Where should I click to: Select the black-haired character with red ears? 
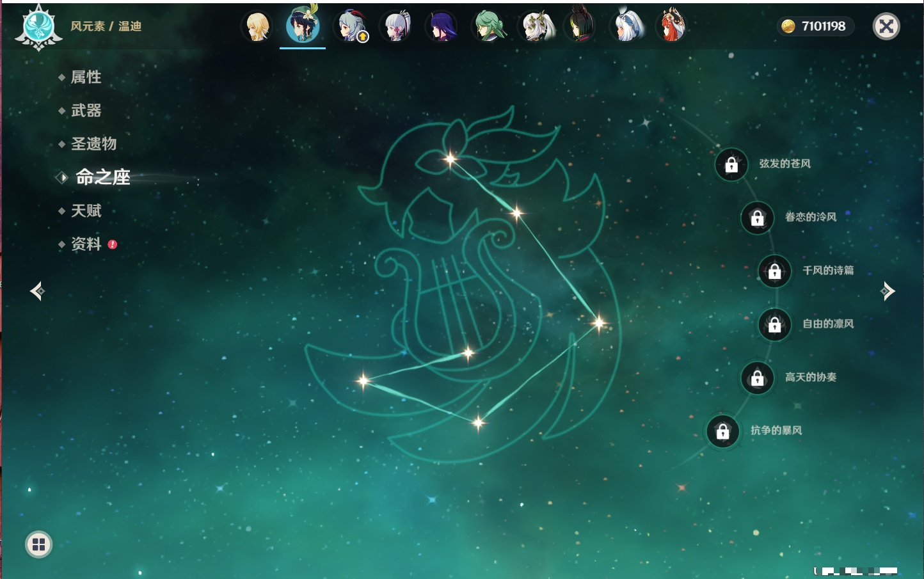[x=580, y=26]
